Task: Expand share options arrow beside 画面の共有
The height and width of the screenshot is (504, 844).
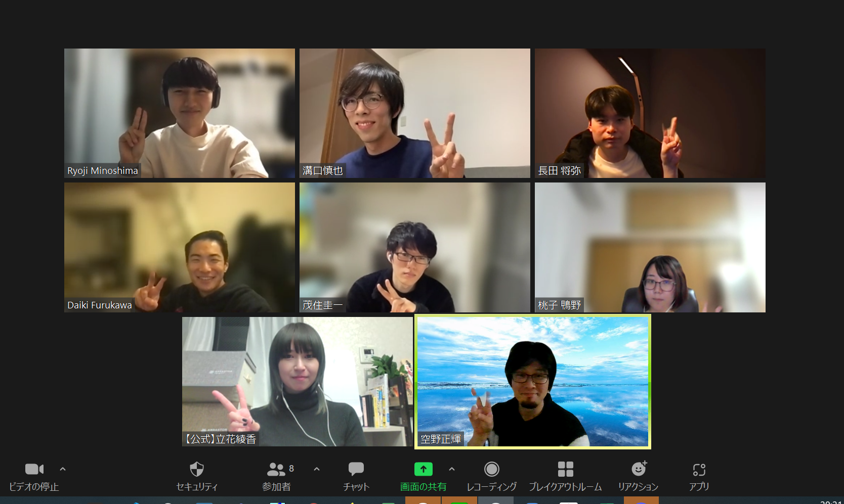Action: pyautogui.click(x=452, y=469)
